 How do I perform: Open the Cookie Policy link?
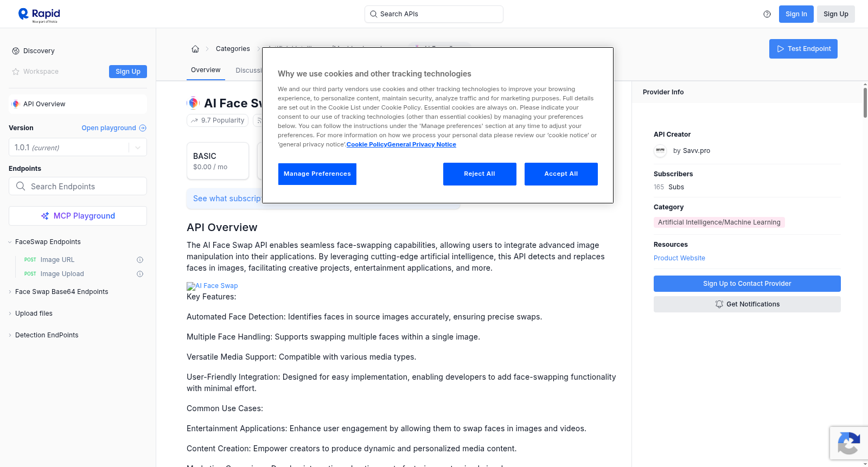point(367,144)
